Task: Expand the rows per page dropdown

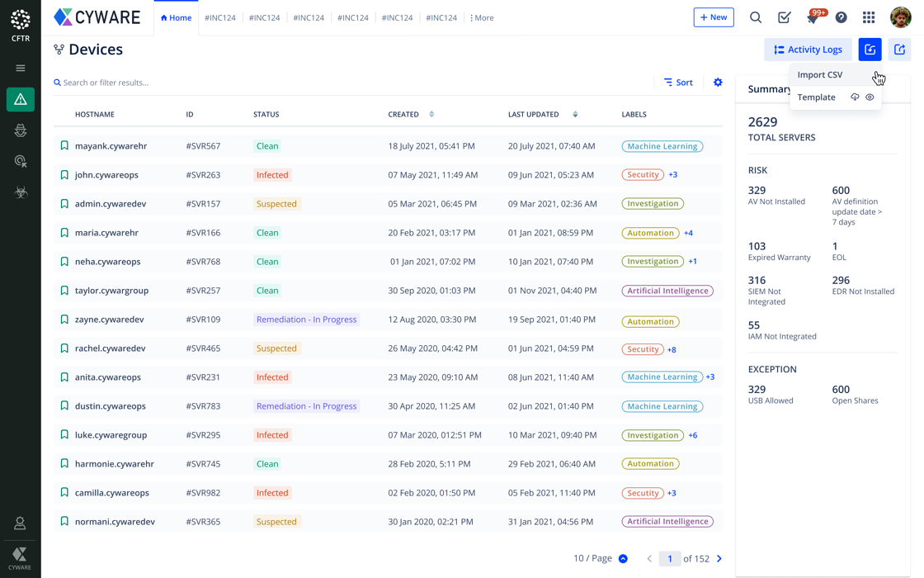Action: coord(623,559)
